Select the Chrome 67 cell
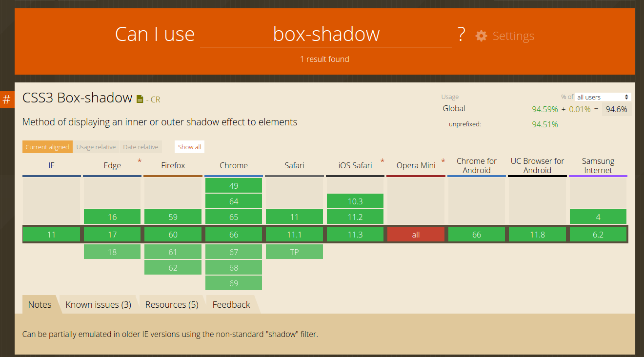The image size is (644, 357). 234,252
